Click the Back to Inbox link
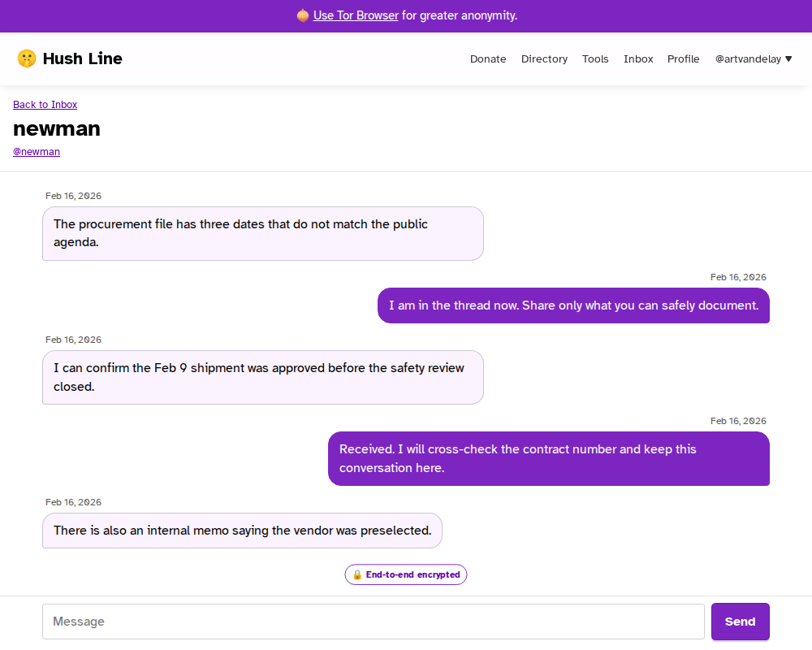This screenshot has height=650, width=812. 45,105
